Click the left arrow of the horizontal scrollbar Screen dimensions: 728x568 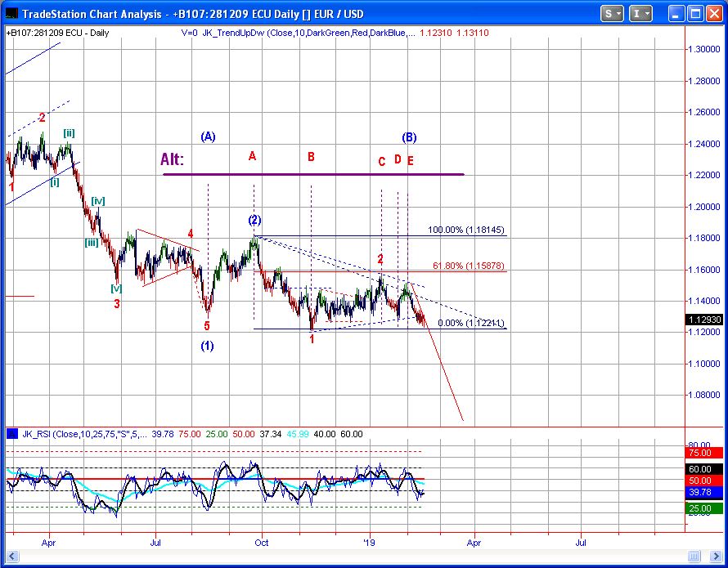click(12, 556)
